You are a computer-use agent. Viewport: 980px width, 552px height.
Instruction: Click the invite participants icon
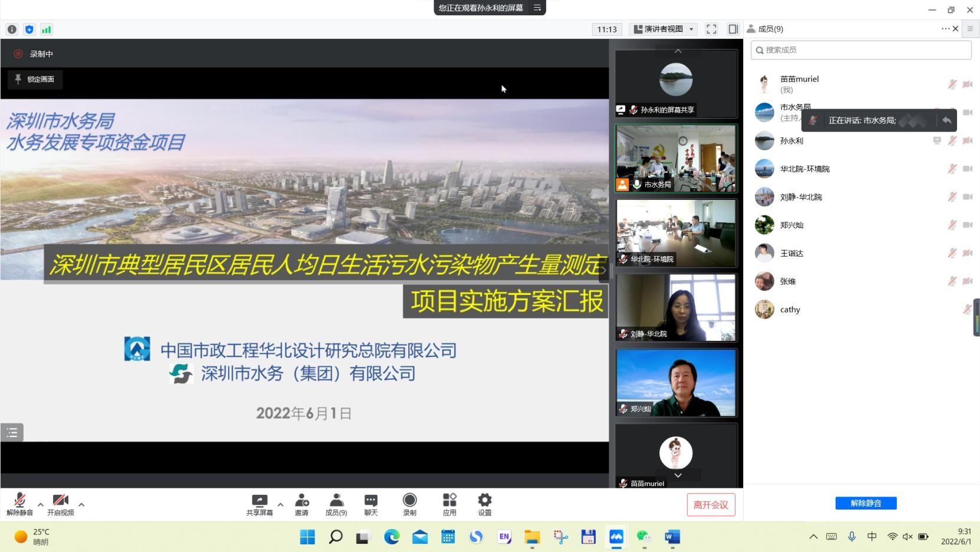302,504
